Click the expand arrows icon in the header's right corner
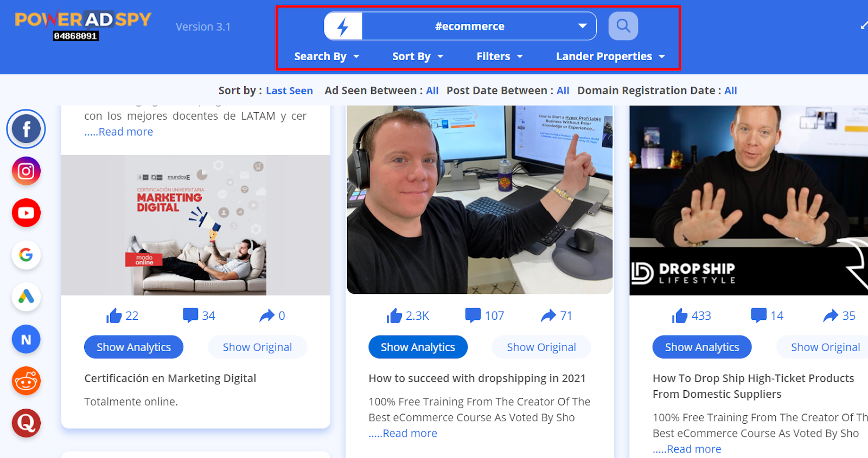This screenshot has width=868, height=458. point(864,25)
